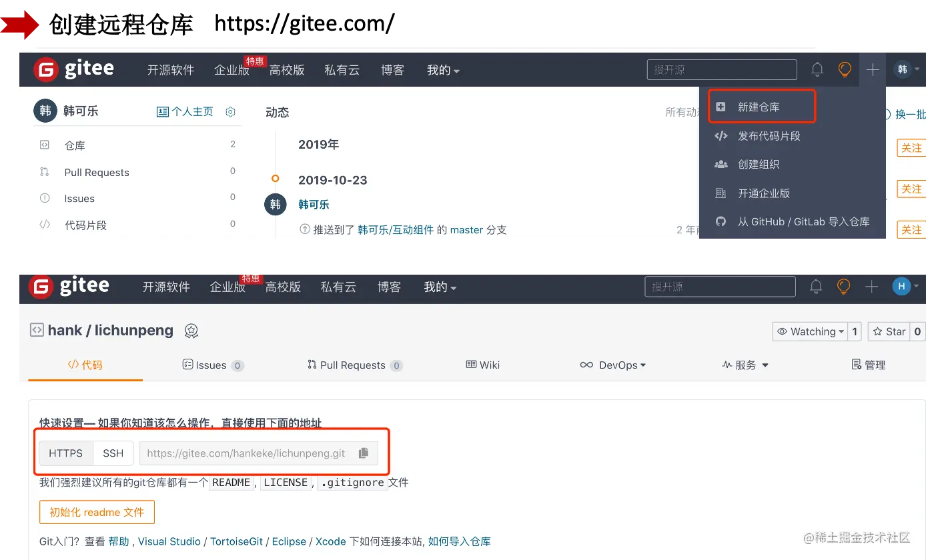Open 代码片段 in the sidebar
Viewport: 926px width, 560px height.
click(x=85, y=225)
